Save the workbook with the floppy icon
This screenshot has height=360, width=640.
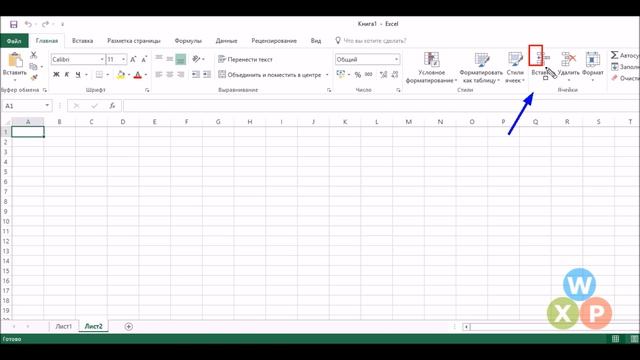(13, 24)
